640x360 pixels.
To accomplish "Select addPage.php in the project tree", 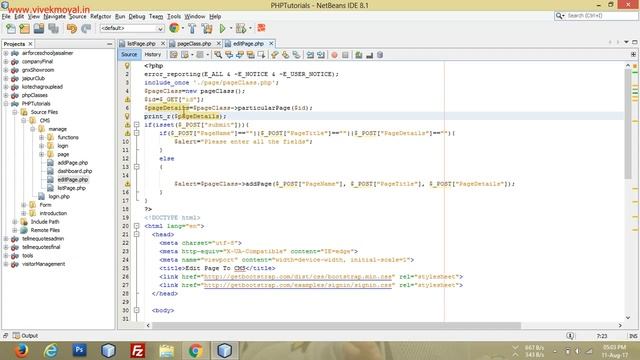I will click(72, 163).
